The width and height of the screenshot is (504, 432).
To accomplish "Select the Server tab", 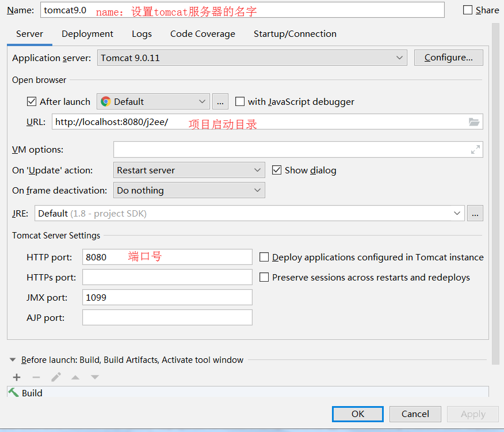I will (x=29, y=34).
